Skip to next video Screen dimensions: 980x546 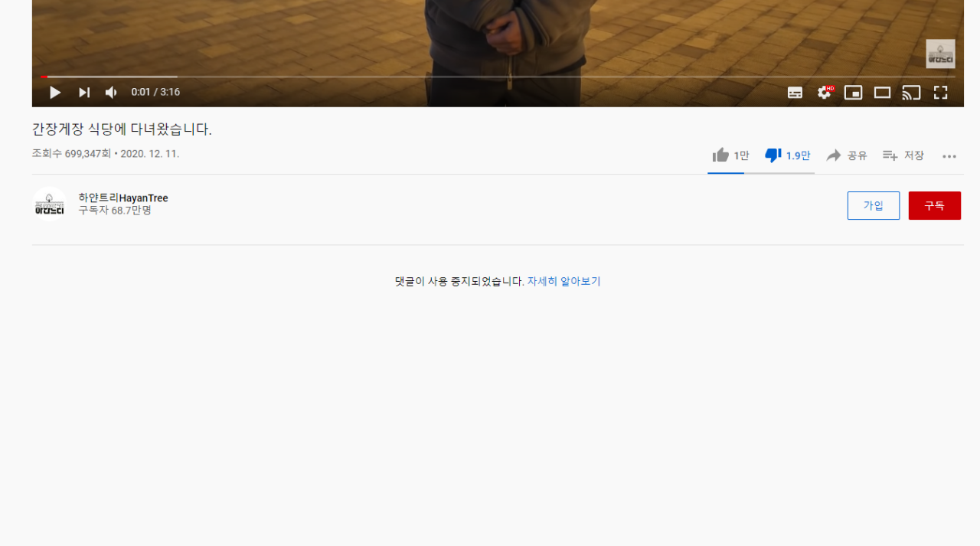coord(84,93)
